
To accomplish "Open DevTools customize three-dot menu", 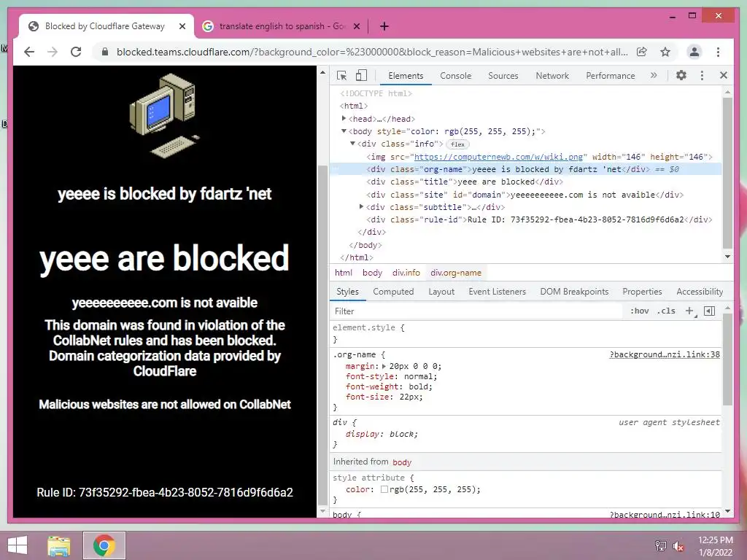I will click(x=702, y=75).
